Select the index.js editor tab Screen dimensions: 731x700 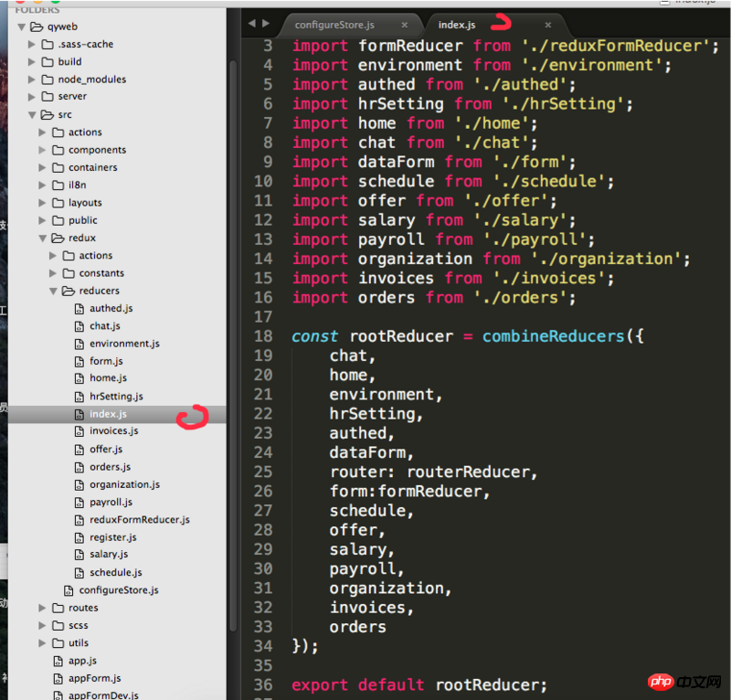(x=457, y=25)
